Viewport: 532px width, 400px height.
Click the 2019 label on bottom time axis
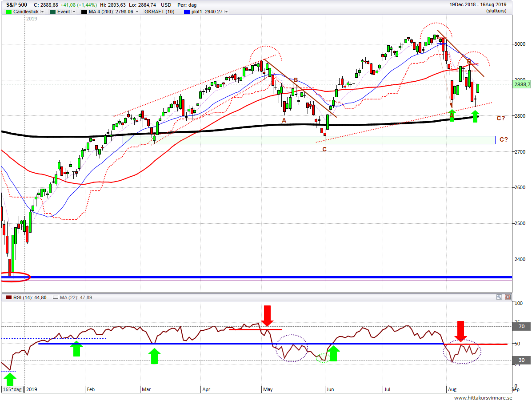point(32,389)
